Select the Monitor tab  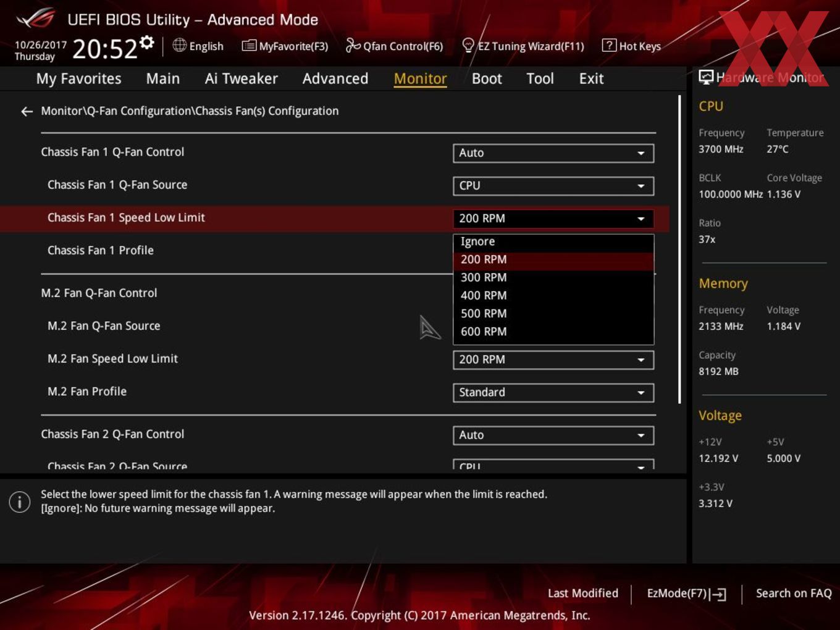420,78
